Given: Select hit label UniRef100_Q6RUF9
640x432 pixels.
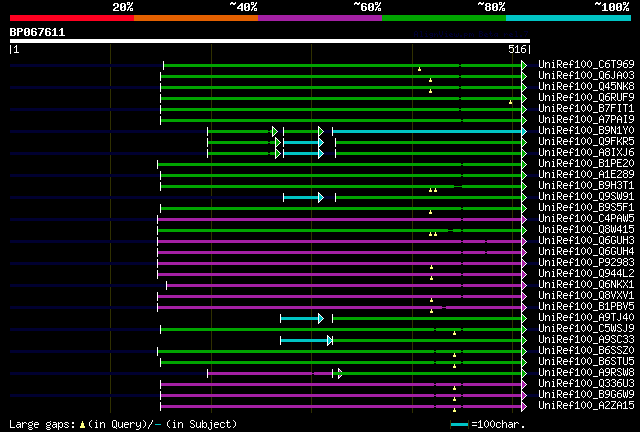Looking at the screenshot, I should point(586,97).
